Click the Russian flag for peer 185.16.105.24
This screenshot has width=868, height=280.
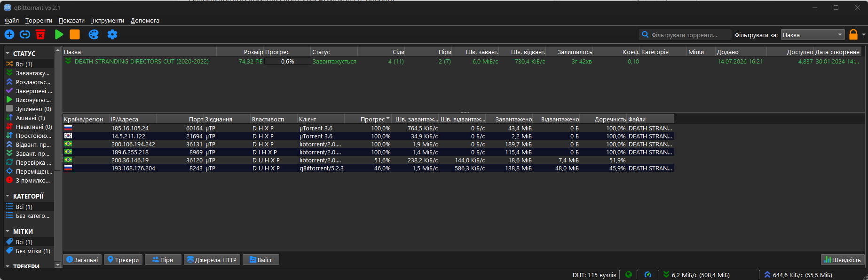[x=68, y=128]
